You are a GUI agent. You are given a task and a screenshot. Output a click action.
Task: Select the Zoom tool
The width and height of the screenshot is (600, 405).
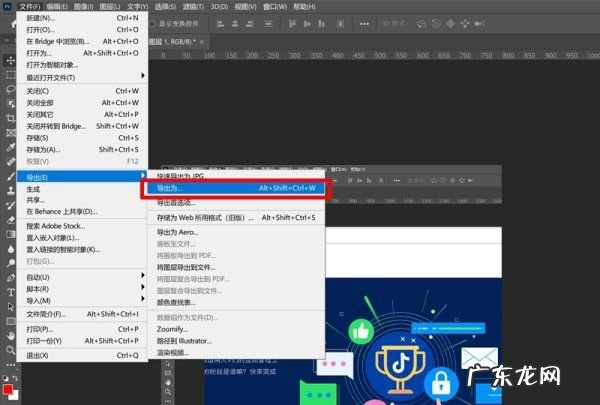pyautogui.click(x=11, y=350)
